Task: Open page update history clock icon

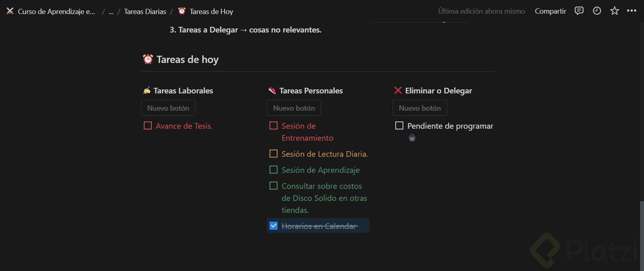Action: pyautogui.click(x=597, y=11)
